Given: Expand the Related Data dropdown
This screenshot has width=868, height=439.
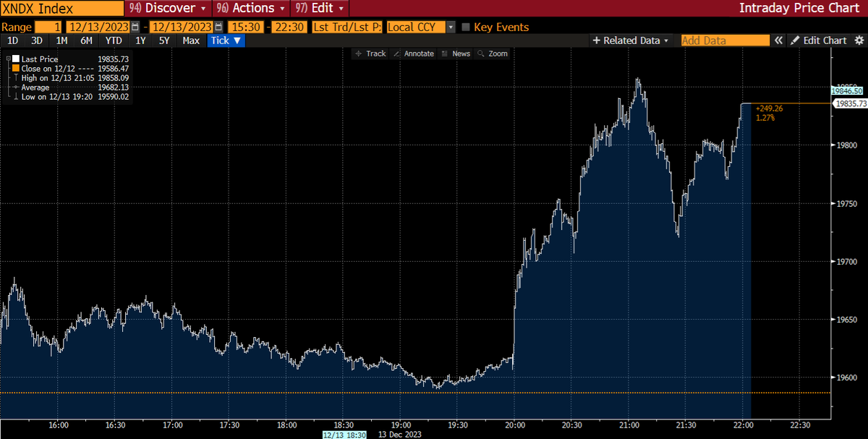Looking at the screenshot, I should coord(631,41).
